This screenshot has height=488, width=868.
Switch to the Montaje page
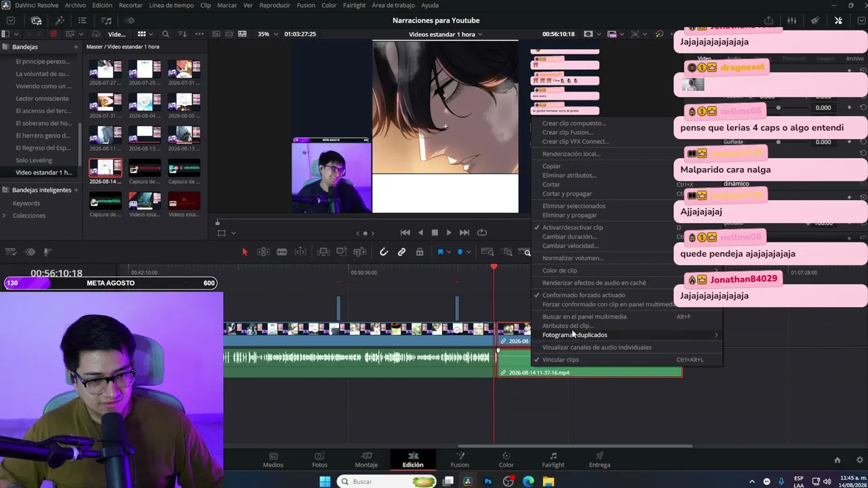click(366, 460)
